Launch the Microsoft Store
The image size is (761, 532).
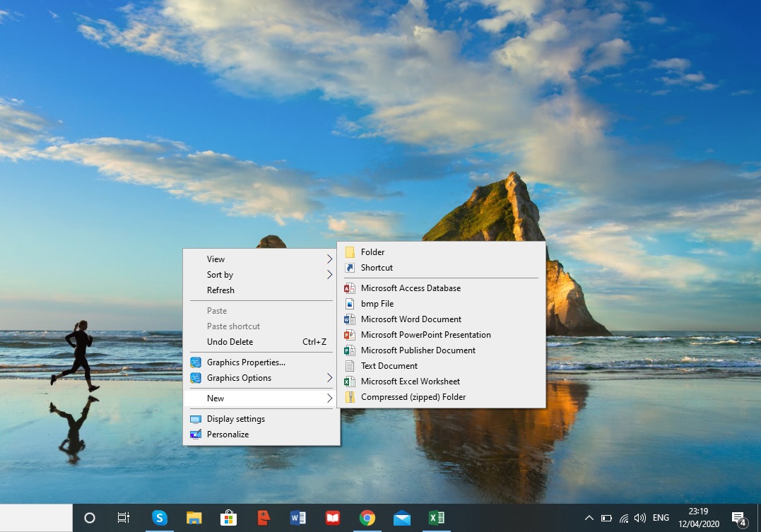(x=228, y=517)
